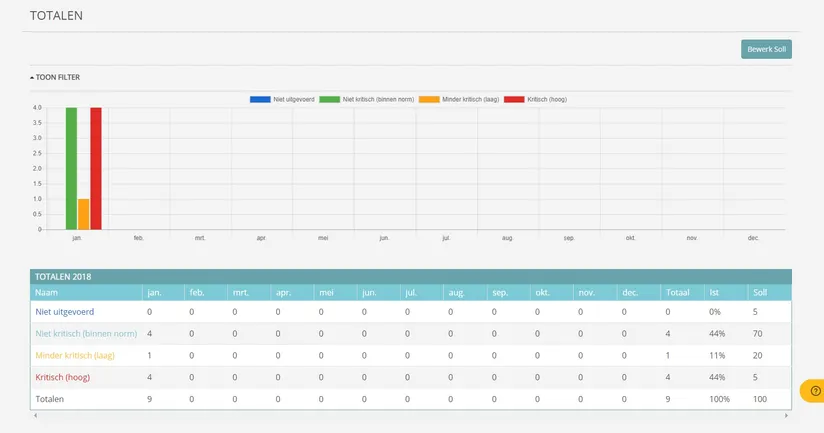The width and height of the screenshot is (824, 433).
Task: Click the orange January chart bar
Action: [x=84, y=213]
